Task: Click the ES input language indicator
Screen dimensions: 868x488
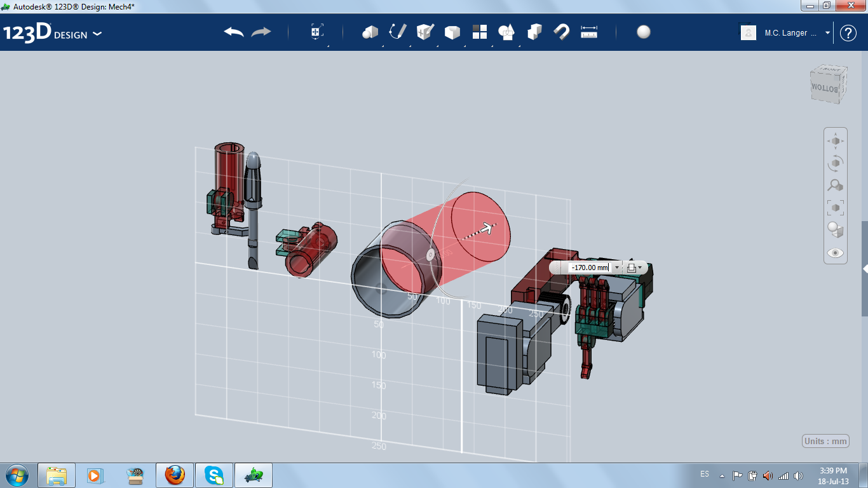Action: [x=705, y=475]
